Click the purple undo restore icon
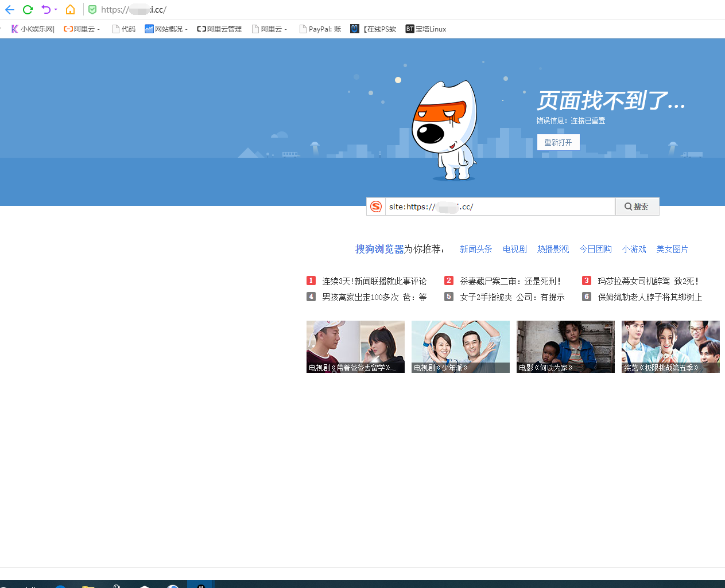The width and height of the screenshot is (725, 588). [x=46, y=10]
